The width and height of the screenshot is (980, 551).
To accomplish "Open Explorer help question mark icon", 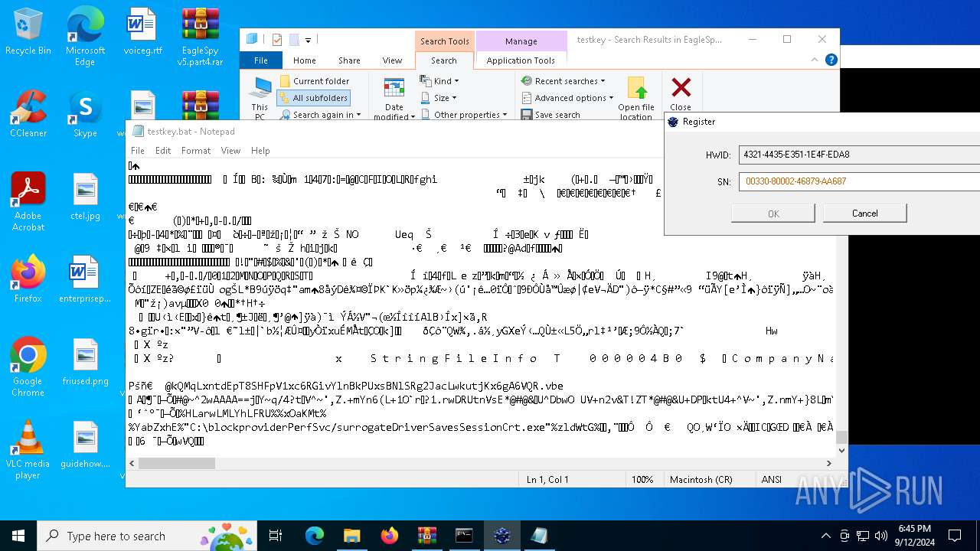I will [831, 60].
